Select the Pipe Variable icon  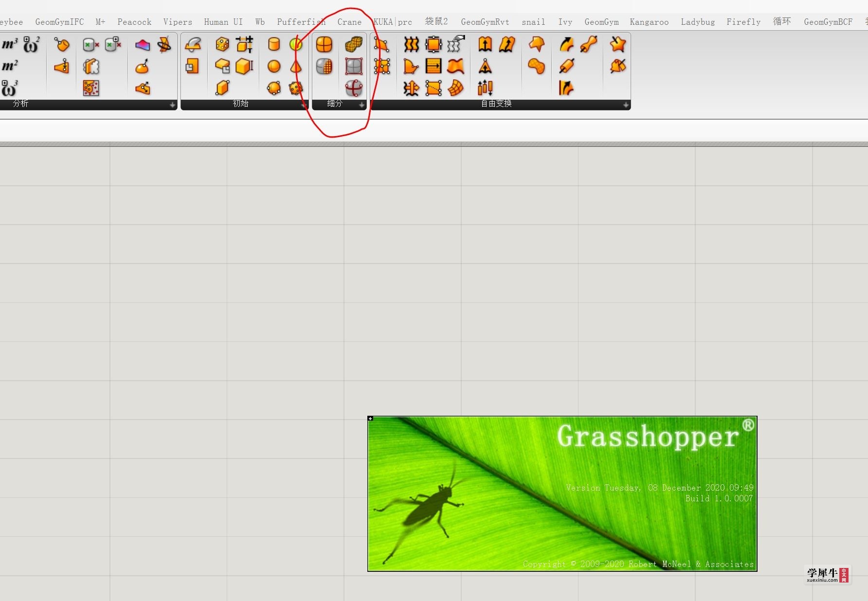coord(588,45)
